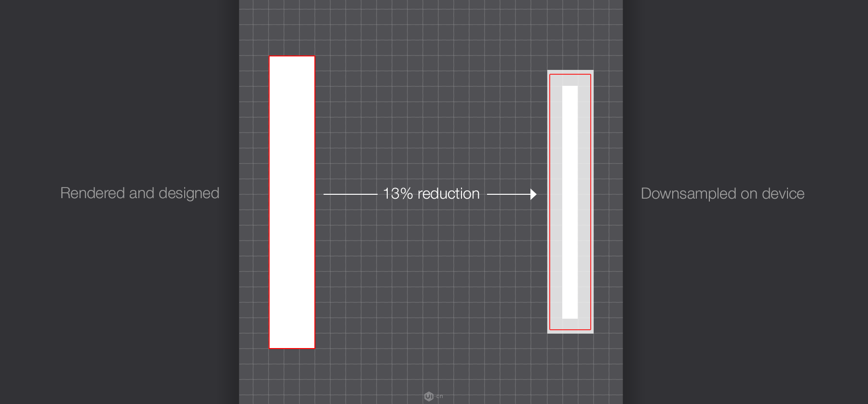Click the light gray box surrounding the downsampled bar

(570, 202)
